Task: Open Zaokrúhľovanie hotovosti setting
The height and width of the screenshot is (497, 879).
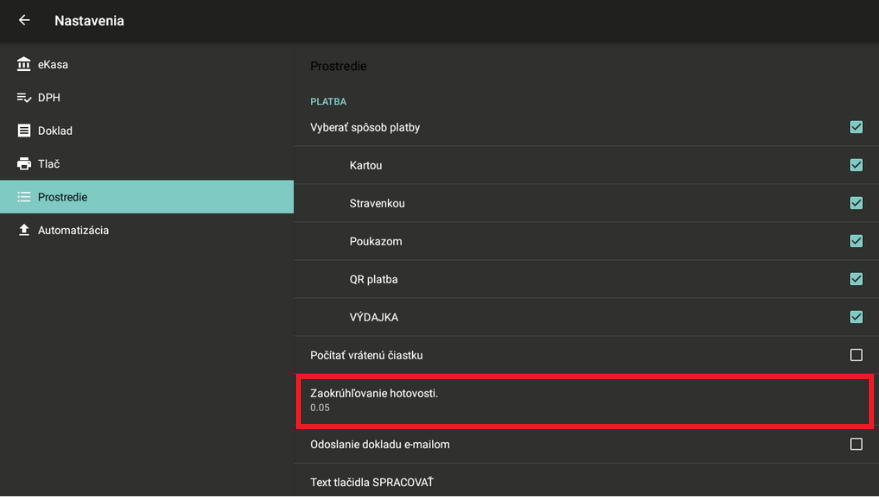Action: tap(585, 400)
